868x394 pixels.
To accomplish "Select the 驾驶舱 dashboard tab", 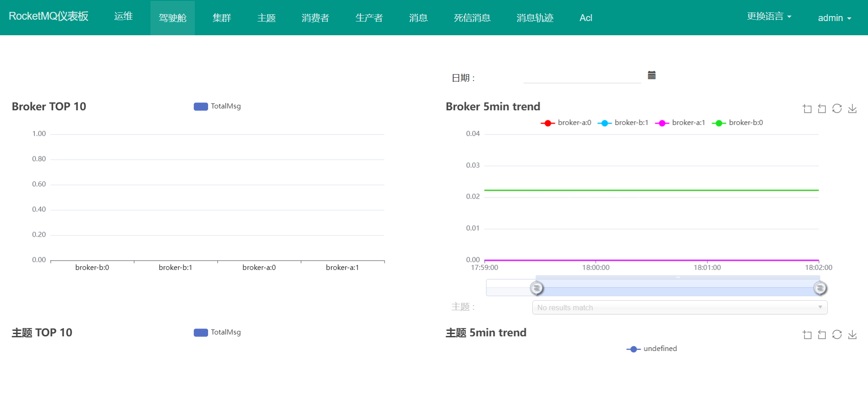I will pyautogui.click(x=172, y=18).
